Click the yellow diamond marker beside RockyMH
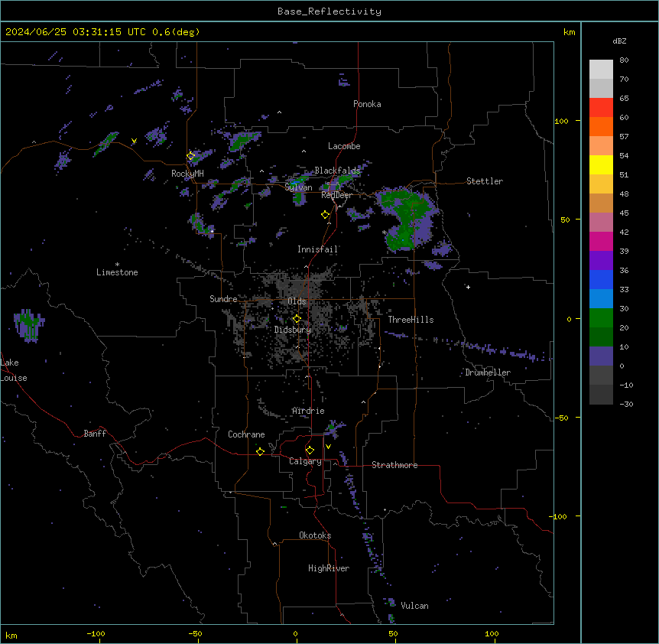659x644 pixels. [x=190, y=156]
